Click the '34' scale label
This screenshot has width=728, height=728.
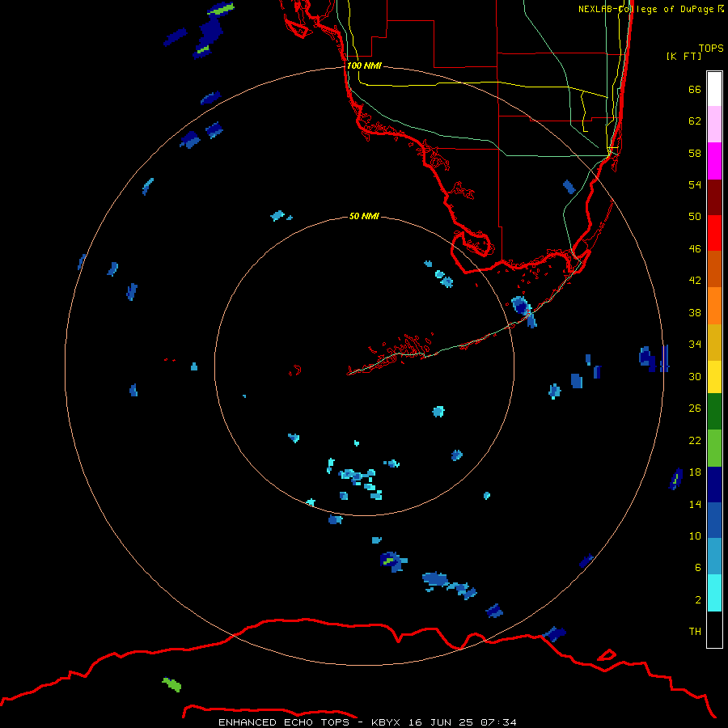click(x=695, y=345)
